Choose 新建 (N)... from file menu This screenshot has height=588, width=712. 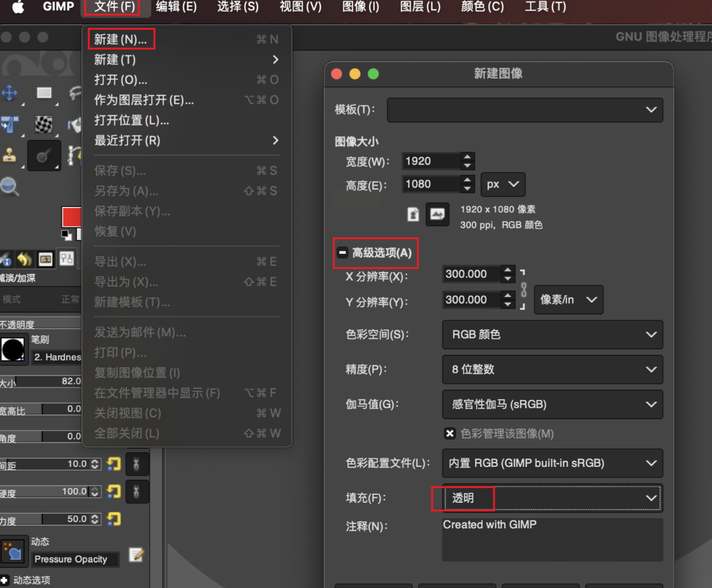pos(187,40)
